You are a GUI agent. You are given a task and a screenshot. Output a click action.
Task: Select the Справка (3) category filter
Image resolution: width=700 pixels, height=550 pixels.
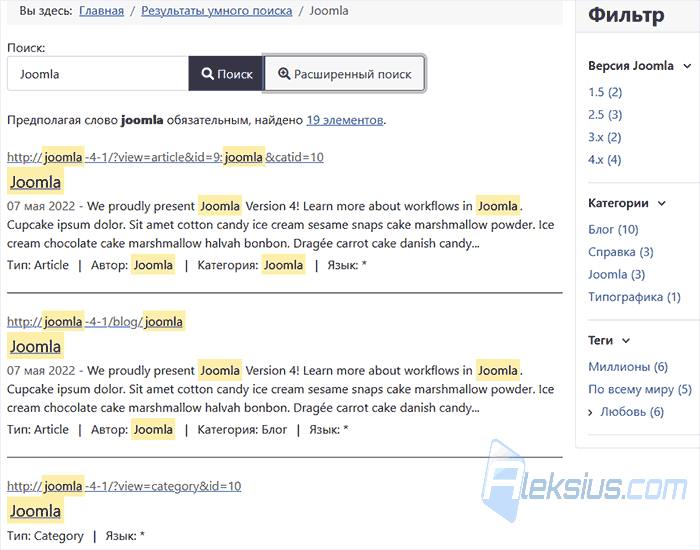621,252
